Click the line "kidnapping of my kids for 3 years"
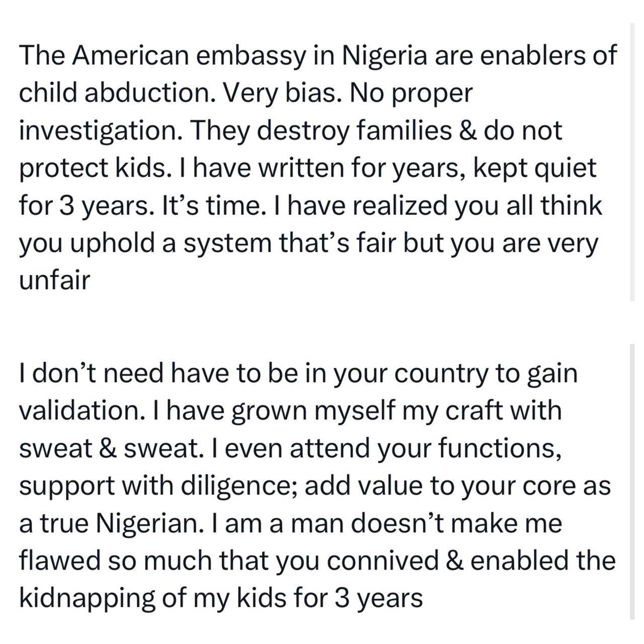The image size is (644, 644). pyautogui.click(x=220, y=598)
